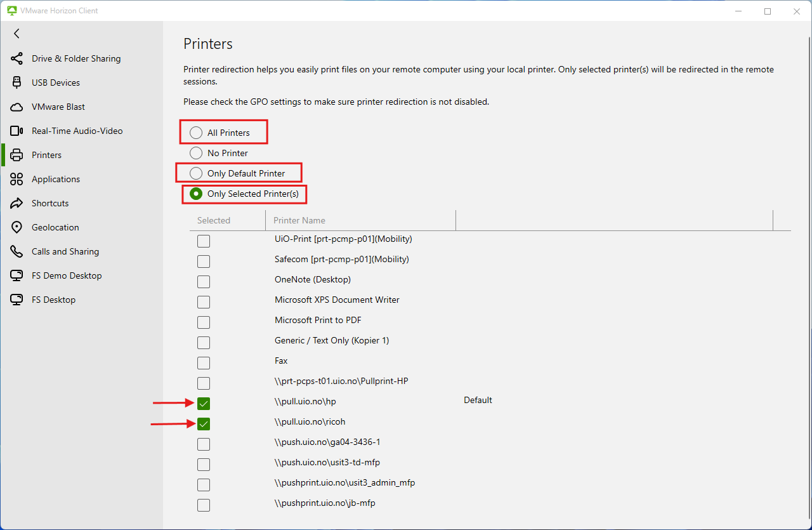The height and width of the screenshot is (530, 812).
Task: Click the back arrow icon
Action: 16,34
